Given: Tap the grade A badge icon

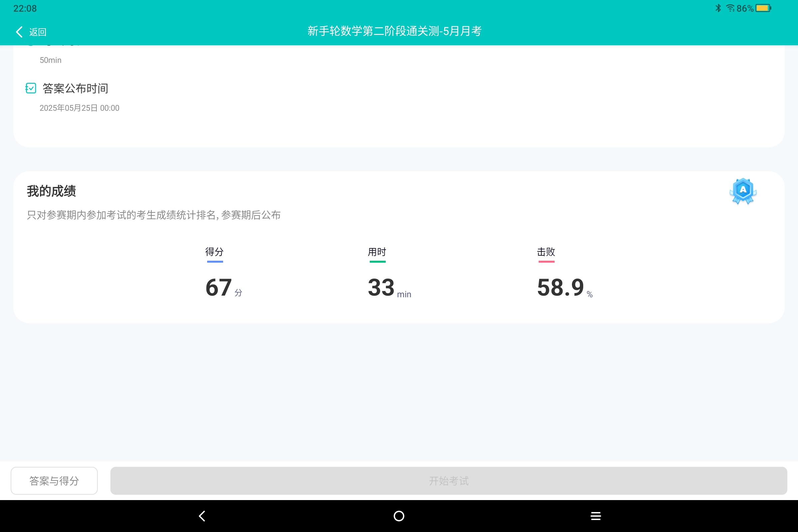Looking at the screenshot, I should click(743, 191).
